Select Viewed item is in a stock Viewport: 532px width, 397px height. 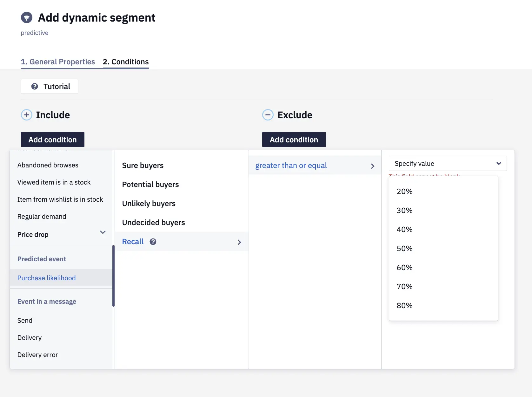coord(54,182)
